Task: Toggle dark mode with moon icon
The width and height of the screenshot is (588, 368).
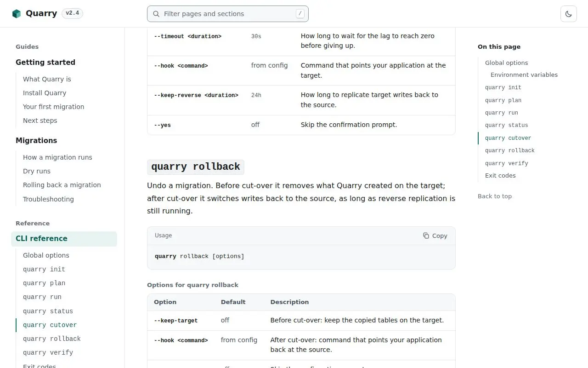Action: pos(569,14)
